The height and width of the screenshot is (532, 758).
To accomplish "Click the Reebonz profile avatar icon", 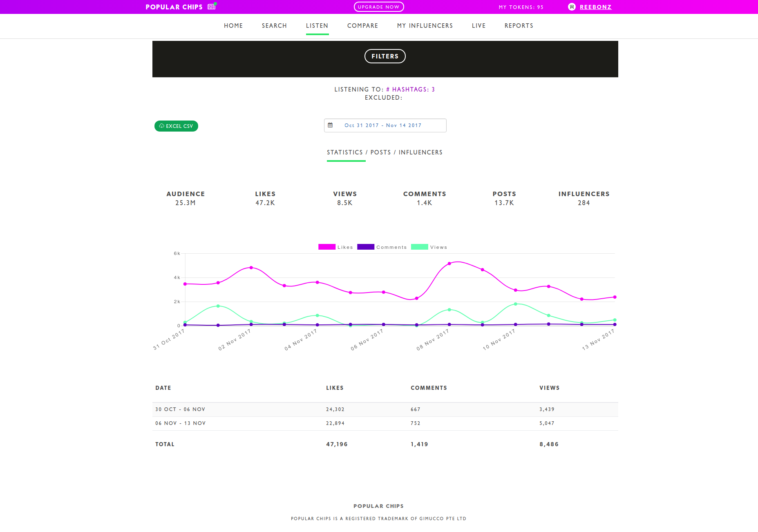I will click(572, 7).
